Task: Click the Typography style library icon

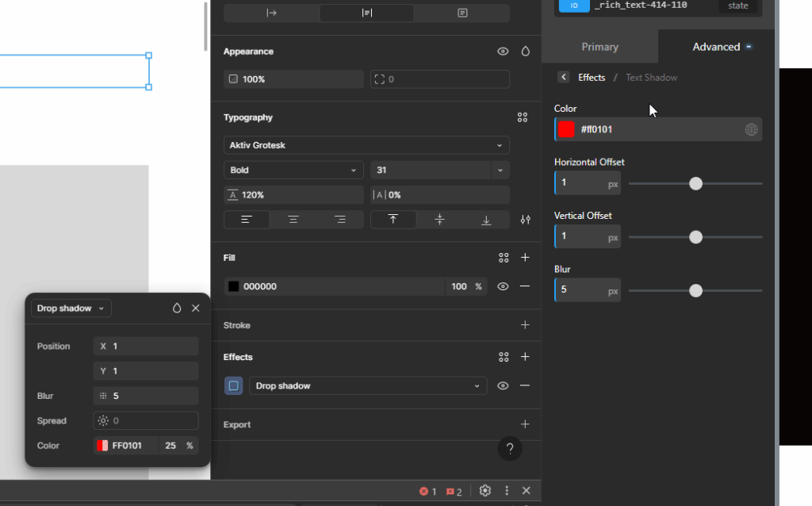Action: [x=522, y=117]
